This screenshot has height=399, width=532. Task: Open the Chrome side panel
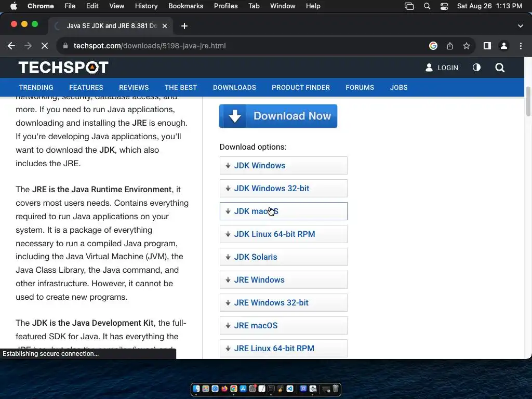coord(487,46)
